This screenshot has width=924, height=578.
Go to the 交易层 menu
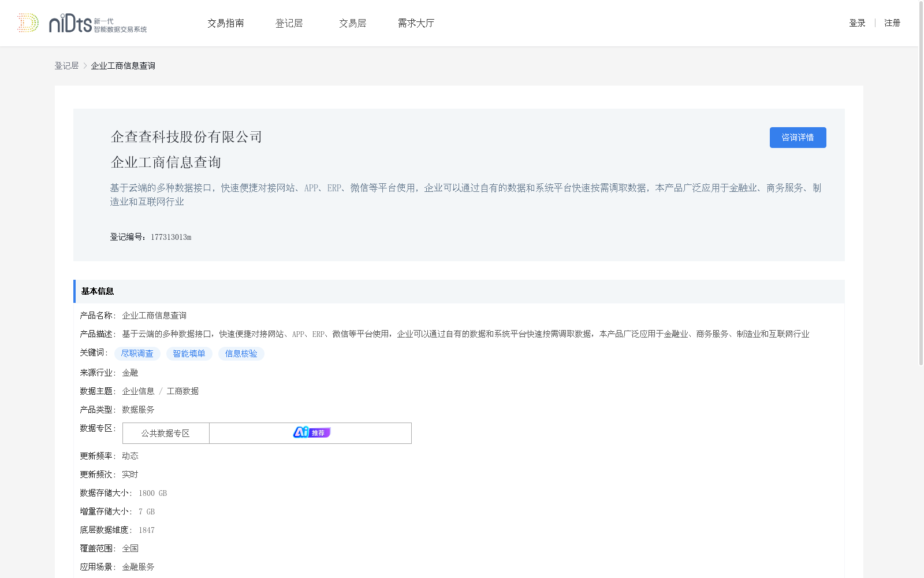[353, 23]
